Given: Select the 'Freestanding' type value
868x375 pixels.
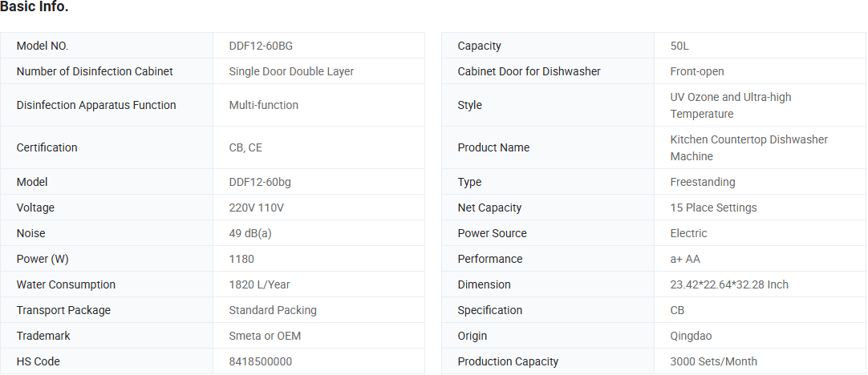Looking at the screenshot, I should click(x=703, y=182).
